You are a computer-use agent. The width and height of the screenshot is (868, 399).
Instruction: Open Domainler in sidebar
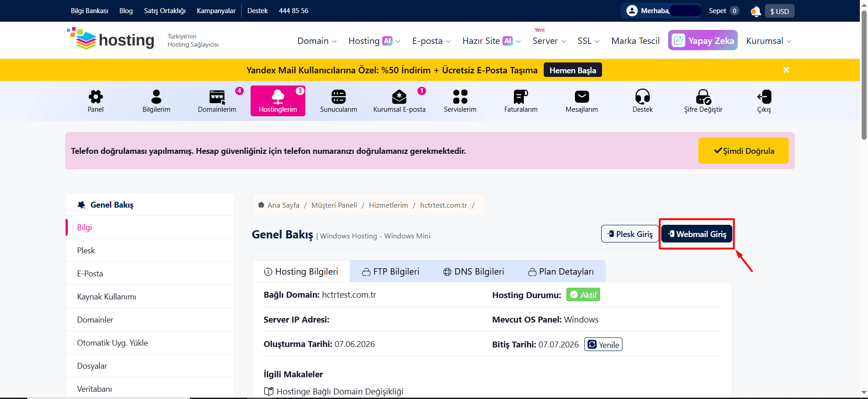(x=150, y=320)
